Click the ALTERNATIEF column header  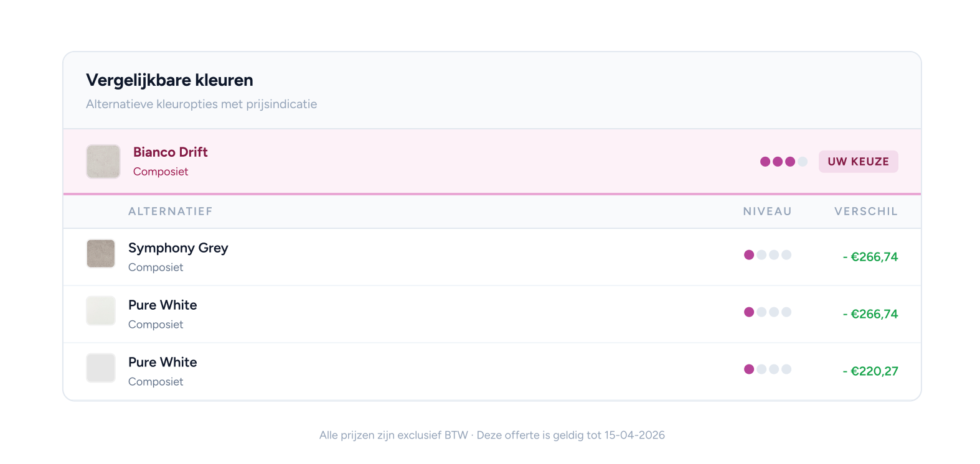click(x=170, y=211)
